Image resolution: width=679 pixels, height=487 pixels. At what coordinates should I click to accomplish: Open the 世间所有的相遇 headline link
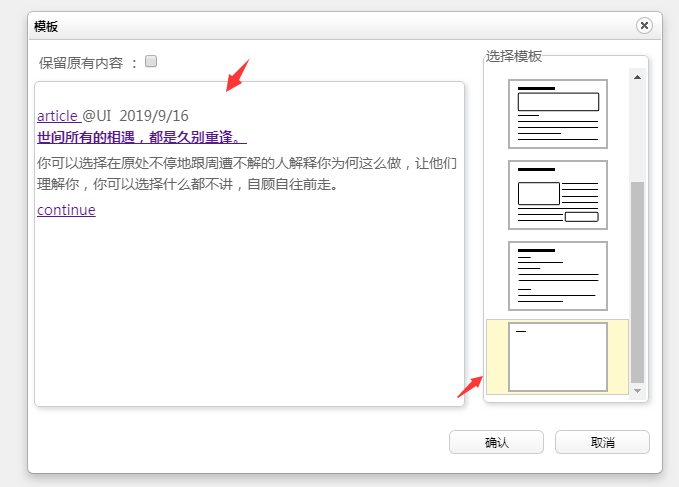(x=142, y=137)
